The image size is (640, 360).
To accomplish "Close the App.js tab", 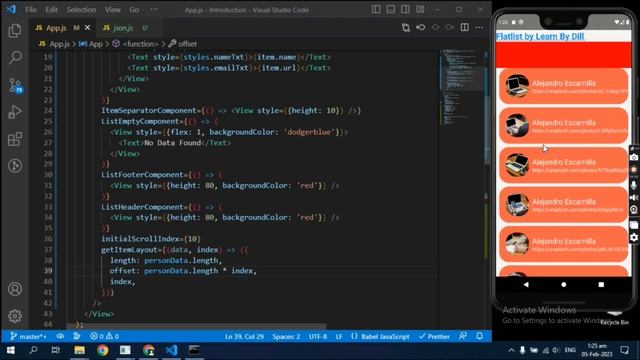I will (x=87, y=28).
